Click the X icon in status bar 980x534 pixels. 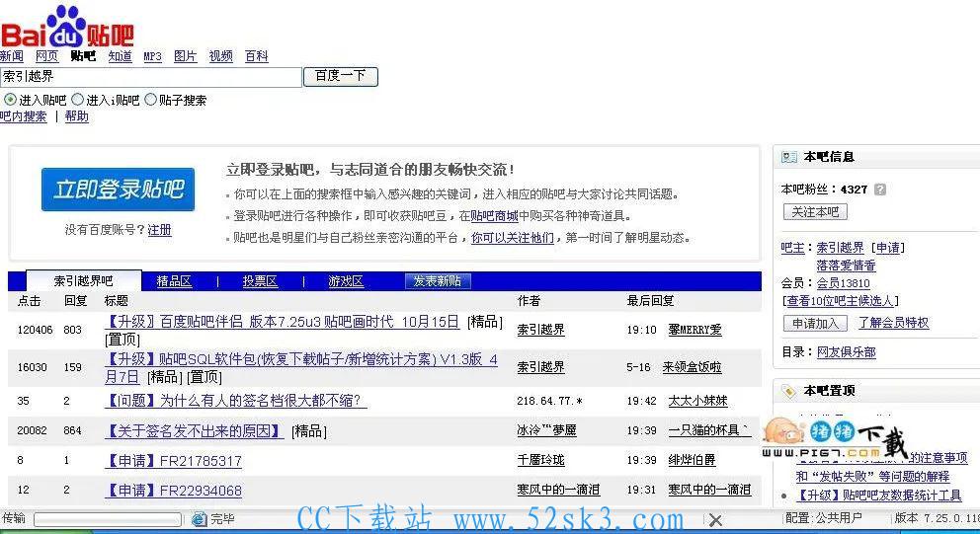pos(715,519)
